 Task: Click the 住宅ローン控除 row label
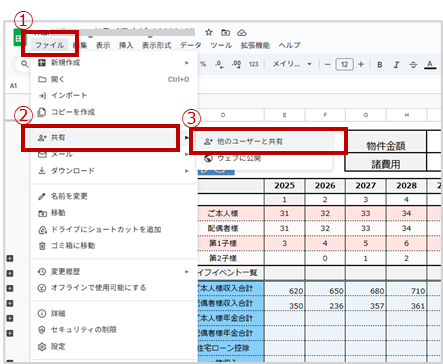click(x=231, y=348)
